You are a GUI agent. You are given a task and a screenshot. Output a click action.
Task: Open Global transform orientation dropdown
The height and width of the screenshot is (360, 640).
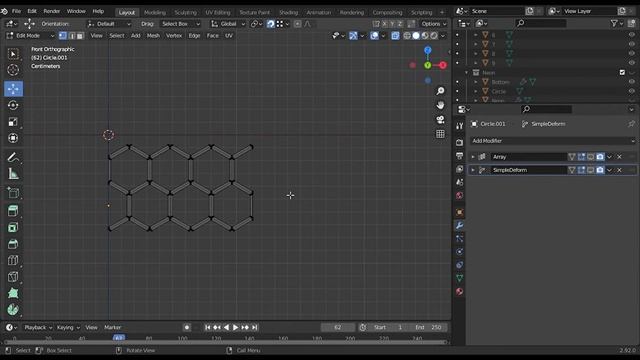pyautogui.click(x=228, y=24)
